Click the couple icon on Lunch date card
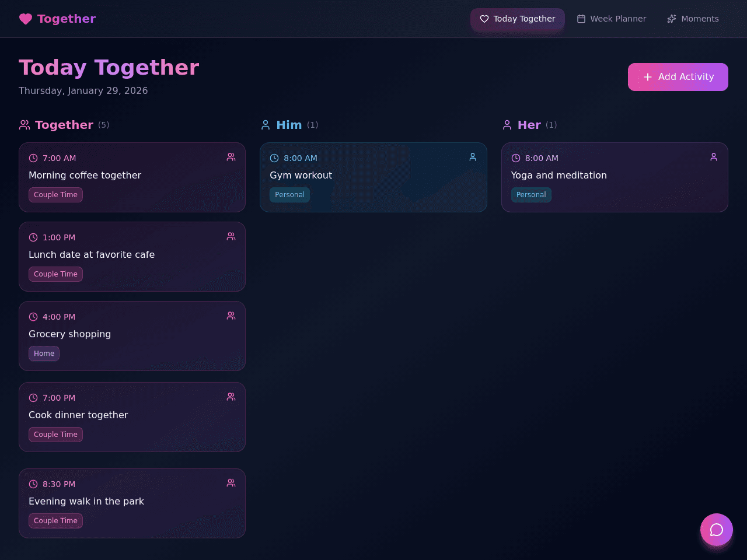This screenshot has height=560, width=747. pyautogui.click(x=231, y=236)
